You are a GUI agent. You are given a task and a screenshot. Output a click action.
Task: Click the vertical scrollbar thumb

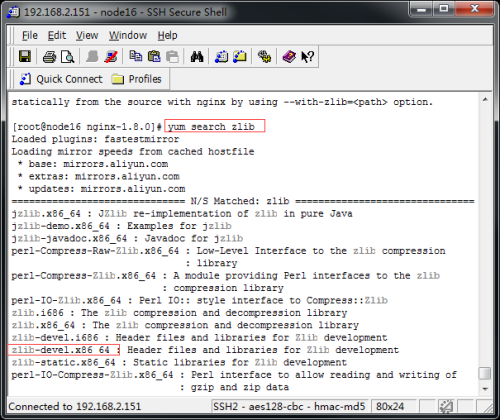coord(485,373)
